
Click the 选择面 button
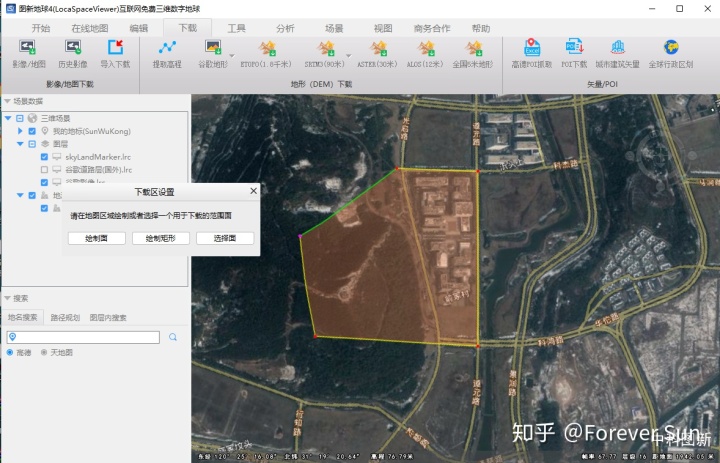(x=225, y=238)
